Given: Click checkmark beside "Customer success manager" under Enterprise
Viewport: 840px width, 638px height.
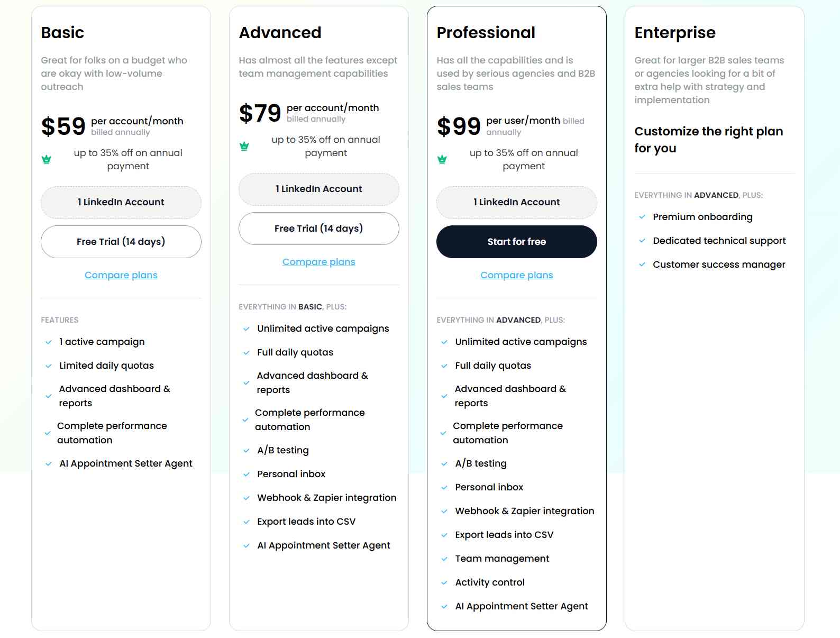Looking at the screenshot, I should click(x=642, y=265).
